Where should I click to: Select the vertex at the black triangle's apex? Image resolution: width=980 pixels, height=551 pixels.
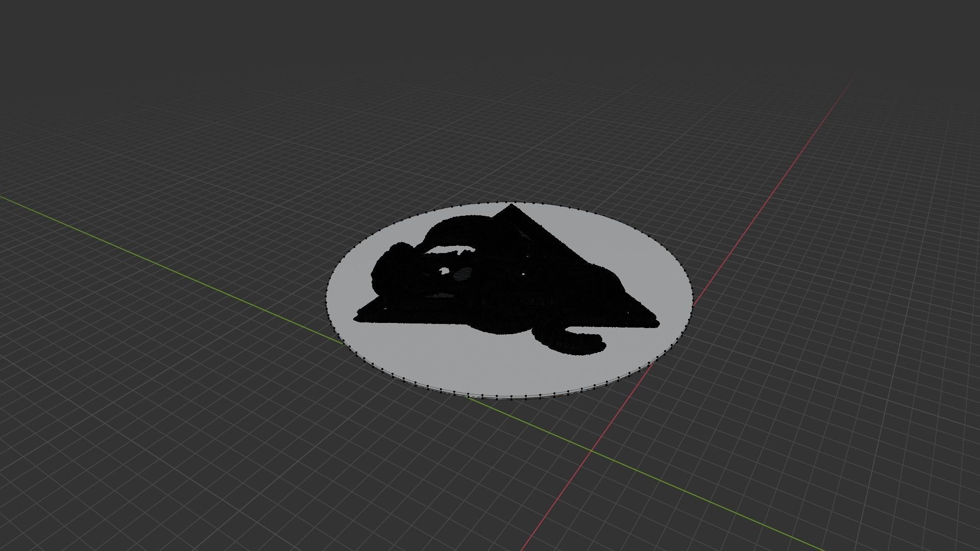[512, 205]
